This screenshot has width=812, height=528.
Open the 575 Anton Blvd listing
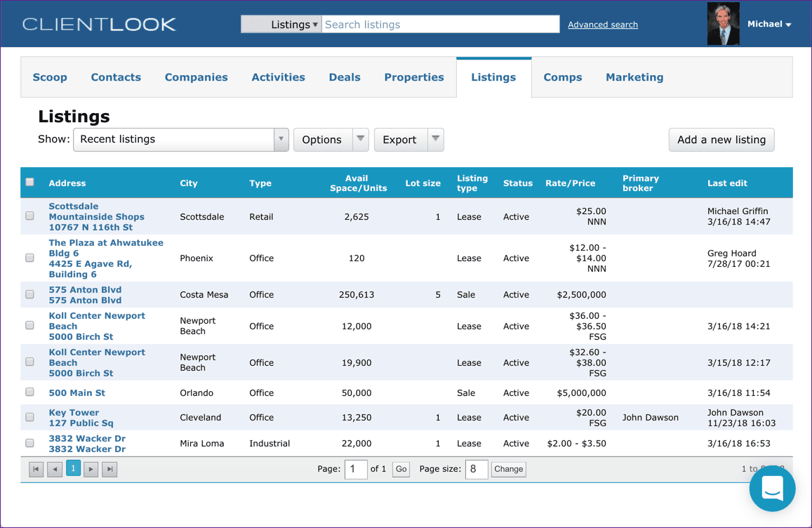pyautogui.click(x=85, y=295)
